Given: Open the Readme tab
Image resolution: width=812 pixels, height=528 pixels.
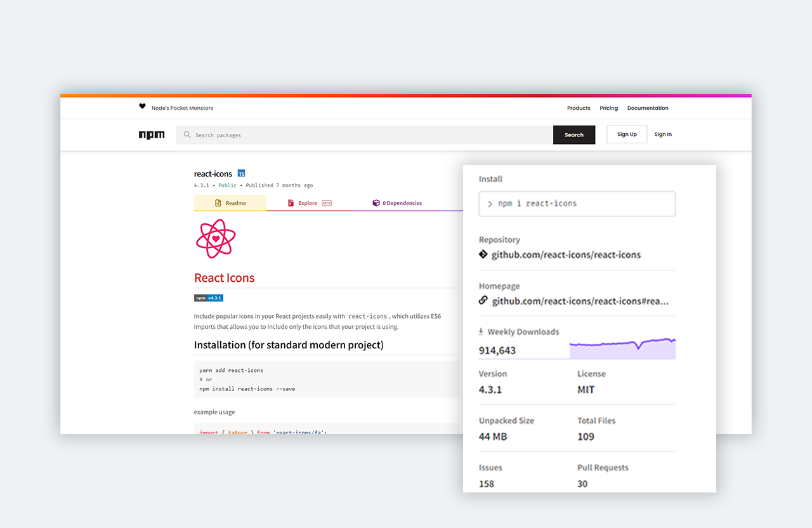Looking at the screenshot, I should click(230, 203).
